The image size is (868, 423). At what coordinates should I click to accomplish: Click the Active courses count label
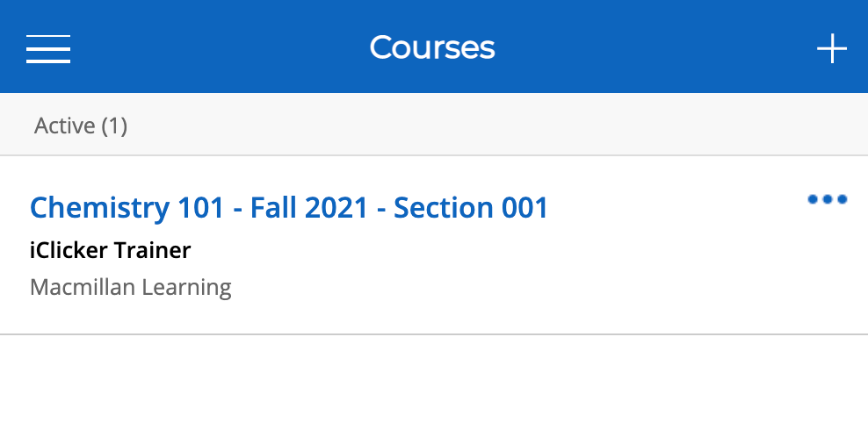tap(81, 125)
